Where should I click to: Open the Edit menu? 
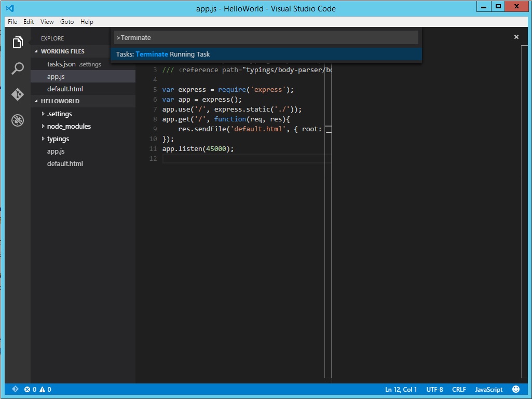[29, 22]
